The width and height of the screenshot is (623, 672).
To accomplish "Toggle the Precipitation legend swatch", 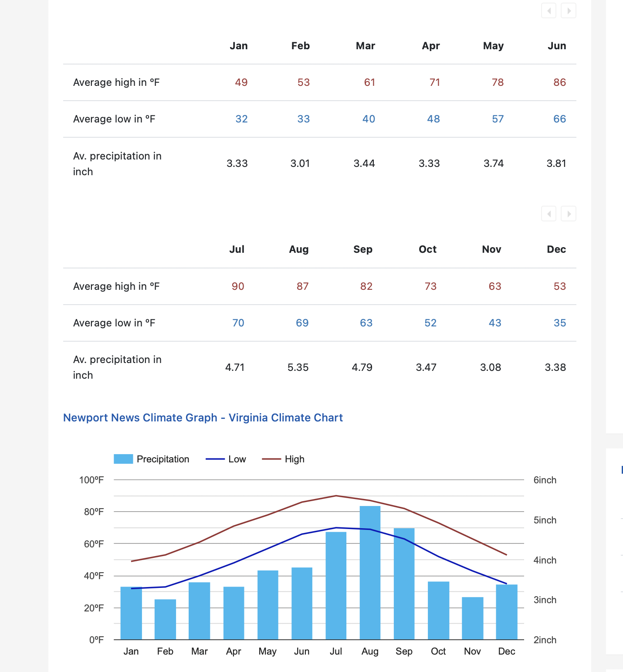I will coord(123,459).
